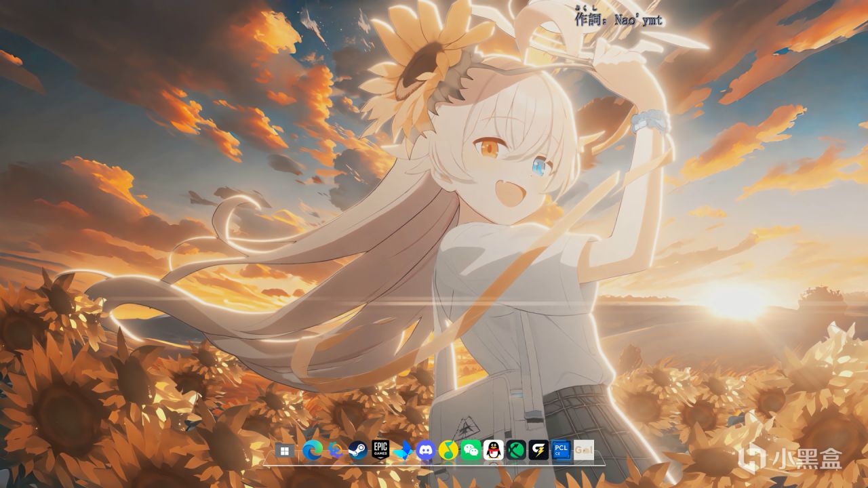Launch Discord from the dock
Image resolution: width=868 pixels, height=488 pixels.
tap(425, 450)
